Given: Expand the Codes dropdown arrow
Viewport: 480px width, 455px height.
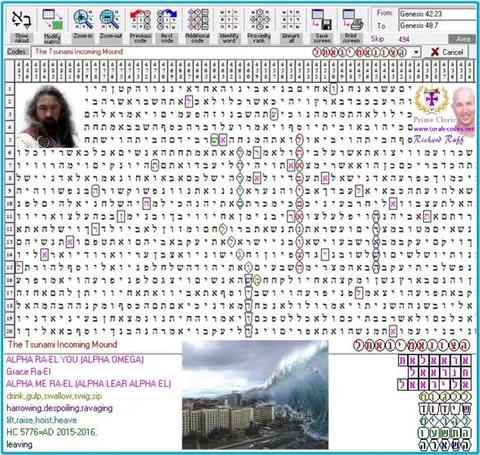Looking at the screenshot, I should tap(416, 52).
